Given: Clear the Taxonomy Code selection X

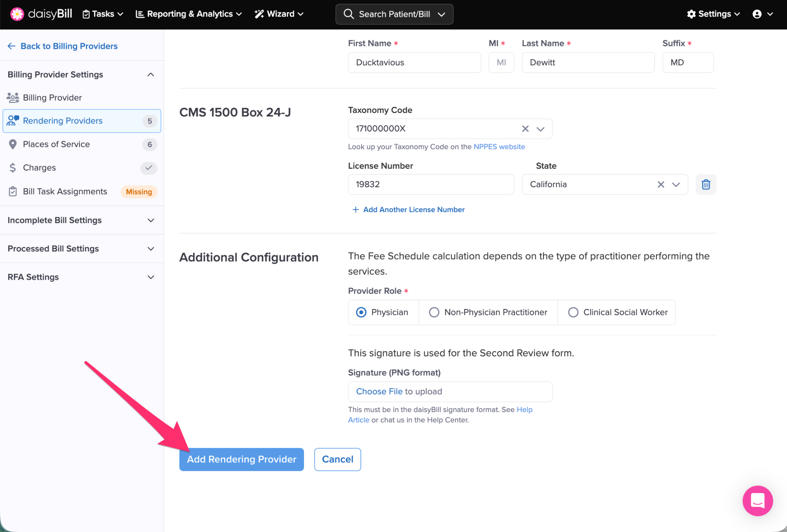Looking at the screenshot, I should pos(525,129).
